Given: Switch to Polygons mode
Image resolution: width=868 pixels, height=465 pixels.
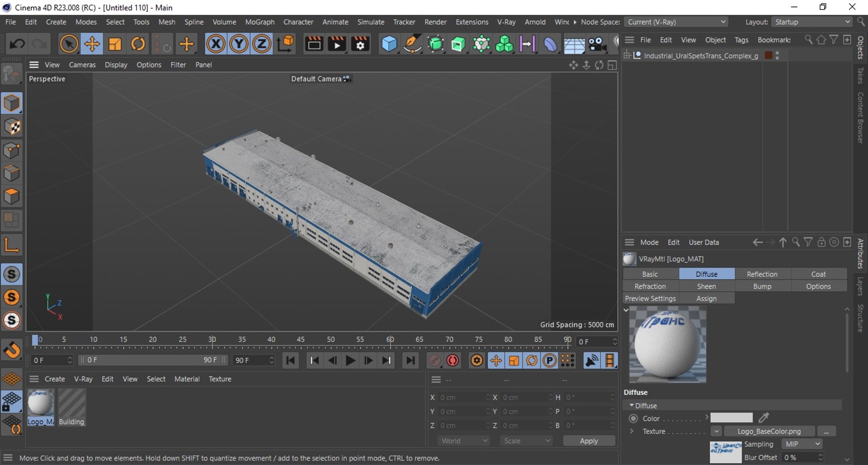Looking at the screenshot, I should coord(12,197).
